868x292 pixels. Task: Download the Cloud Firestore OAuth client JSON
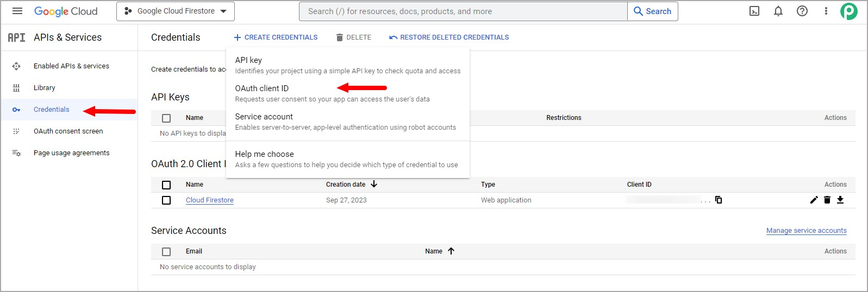tap(840, 200)
